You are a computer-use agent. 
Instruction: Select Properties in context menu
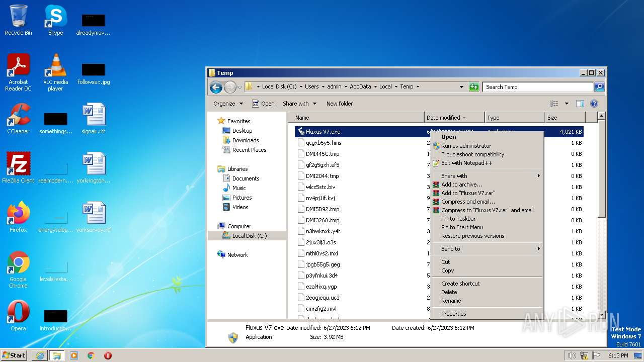coord(487,314)
